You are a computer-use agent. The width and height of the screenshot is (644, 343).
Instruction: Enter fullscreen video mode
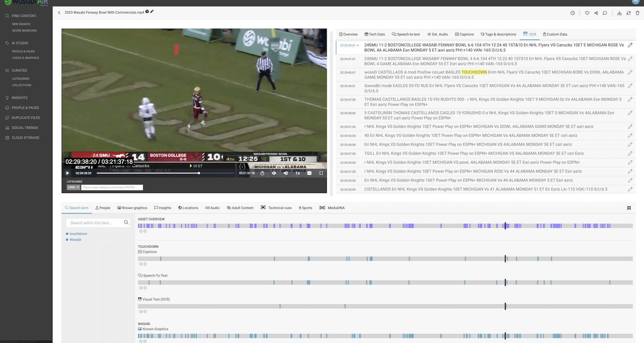click(321, 173)
